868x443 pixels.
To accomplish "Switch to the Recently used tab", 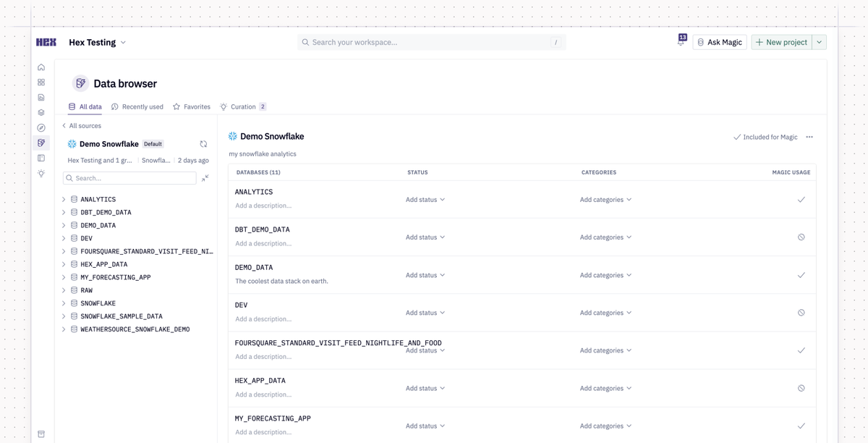I will tap(137, 106).
